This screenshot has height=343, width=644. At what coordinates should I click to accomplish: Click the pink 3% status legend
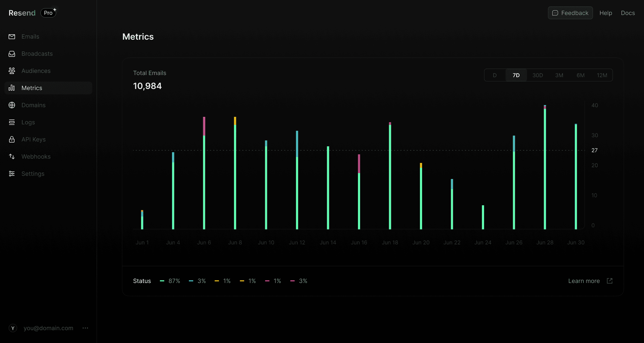point(299,281)
